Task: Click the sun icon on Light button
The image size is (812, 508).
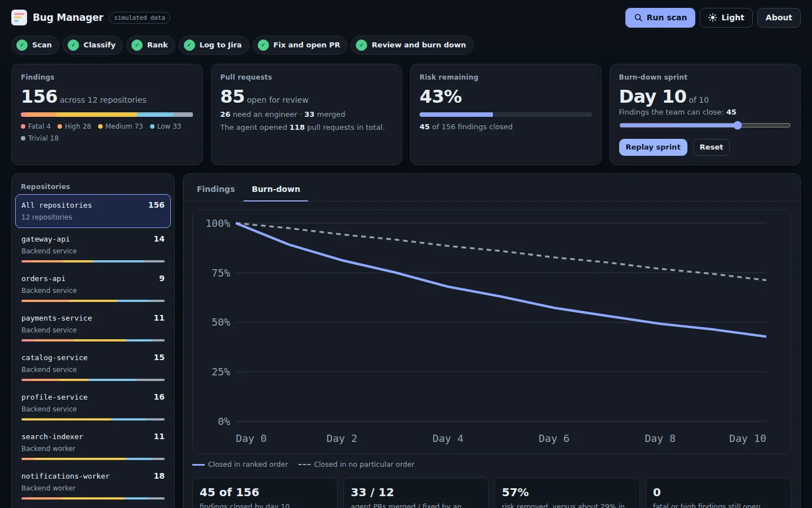Action: coord(713,17)
